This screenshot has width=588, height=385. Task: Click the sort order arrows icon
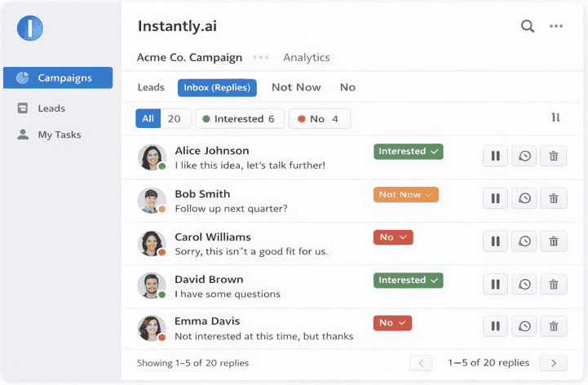coord(555,117)
